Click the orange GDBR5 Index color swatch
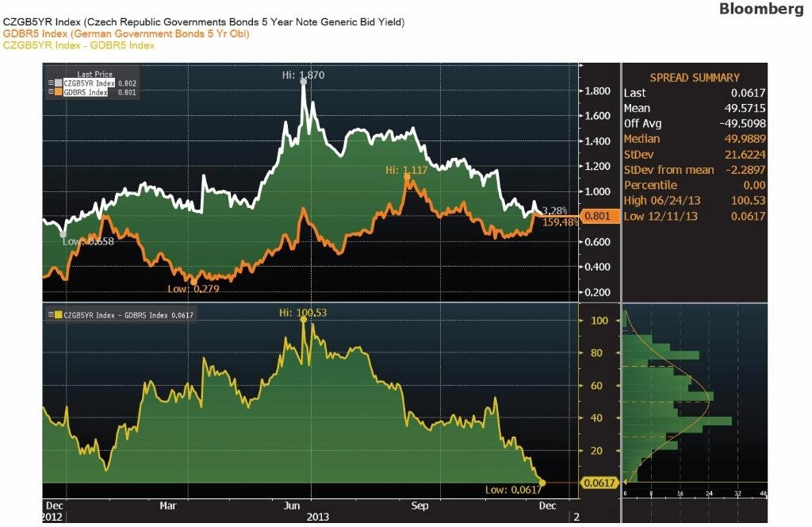Viewport: 812px width, 527px height. (x=59, y=92)
